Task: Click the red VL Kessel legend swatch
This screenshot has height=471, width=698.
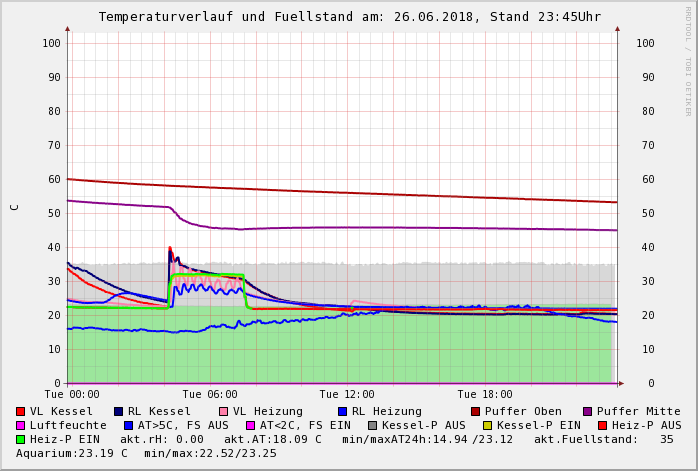Action: 21,411
